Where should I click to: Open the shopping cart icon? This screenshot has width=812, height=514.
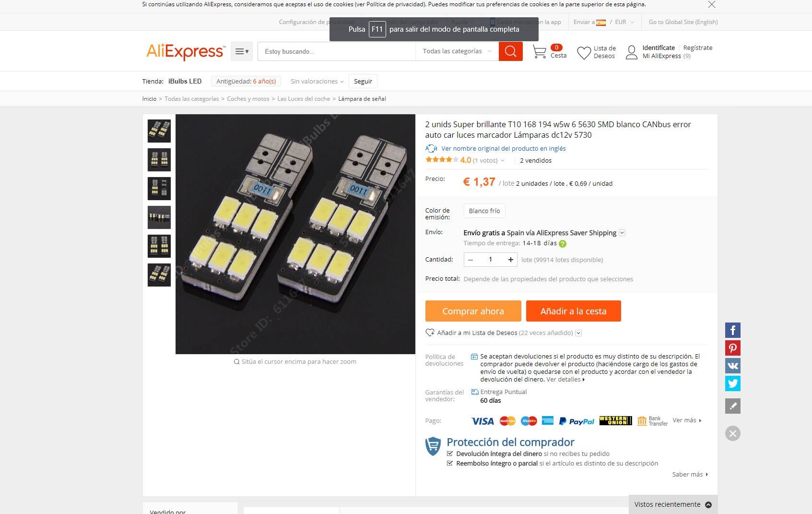point(540,51)
